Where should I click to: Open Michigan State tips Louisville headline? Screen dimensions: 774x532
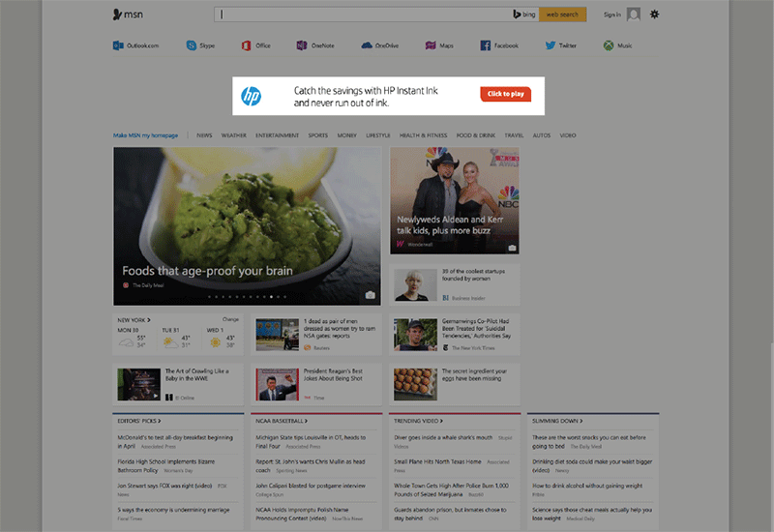tap(311, 441)
